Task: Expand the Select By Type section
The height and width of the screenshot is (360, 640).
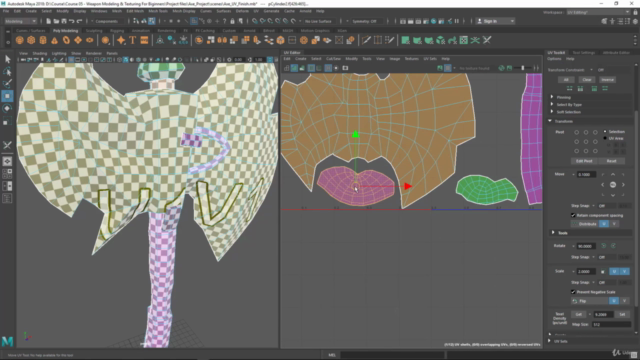Action: 552,104
